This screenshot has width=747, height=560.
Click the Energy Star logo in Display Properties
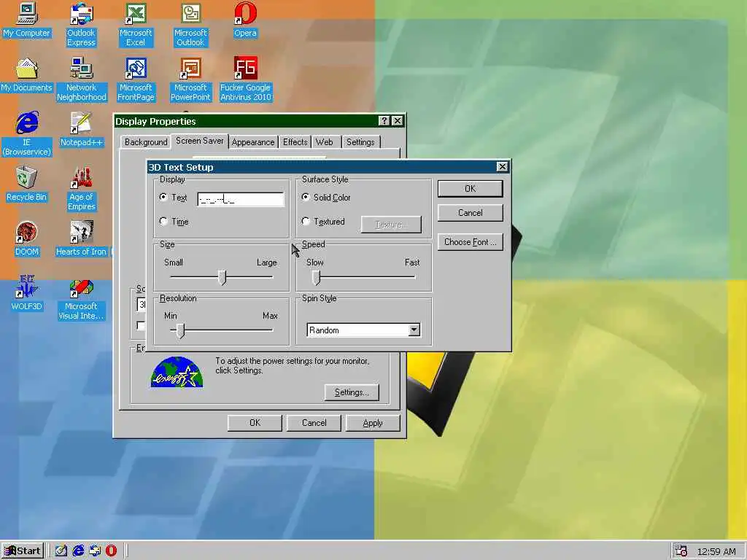177,373
